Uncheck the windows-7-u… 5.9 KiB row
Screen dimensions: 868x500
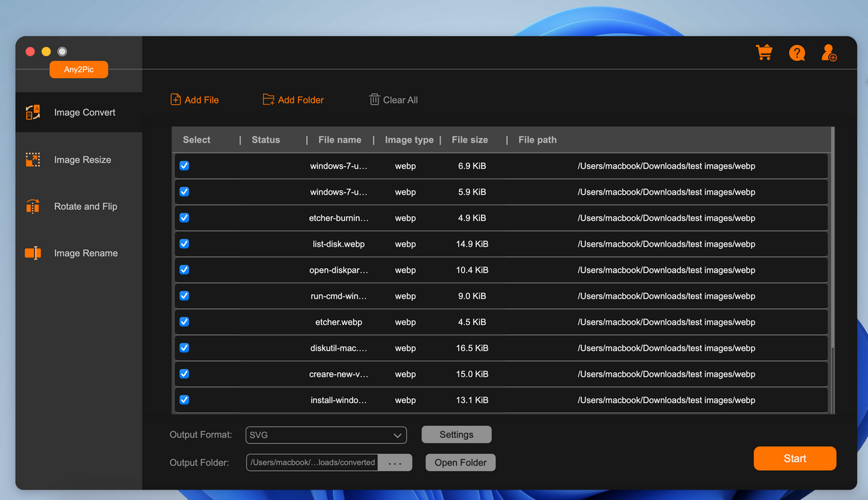(x=184, y=192)
